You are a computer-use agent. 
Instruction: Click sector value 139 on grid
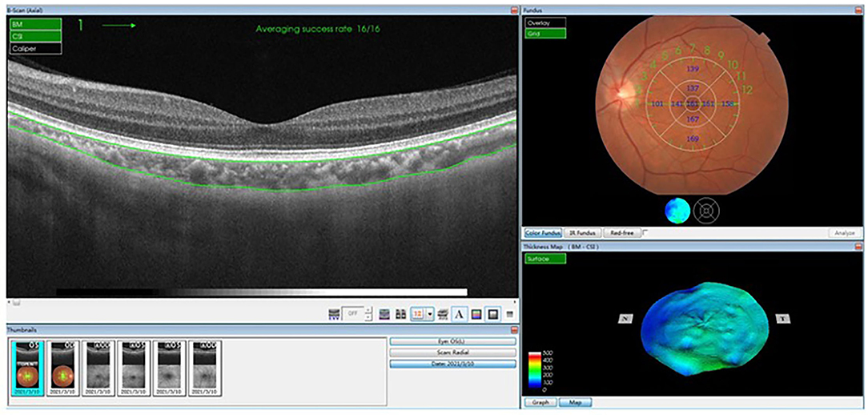692,69
